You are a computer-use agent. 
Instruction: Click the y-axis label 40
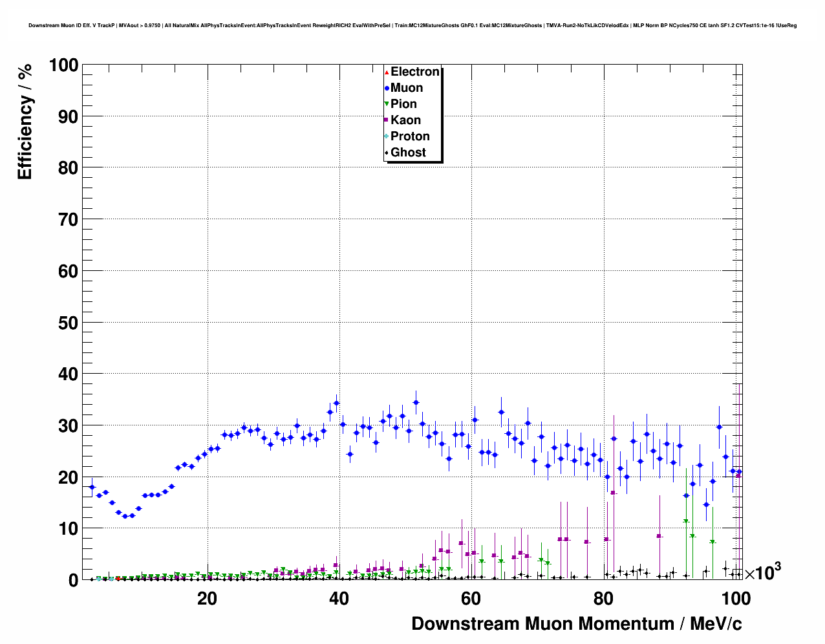pyautogui.click(x=68, y=374)
